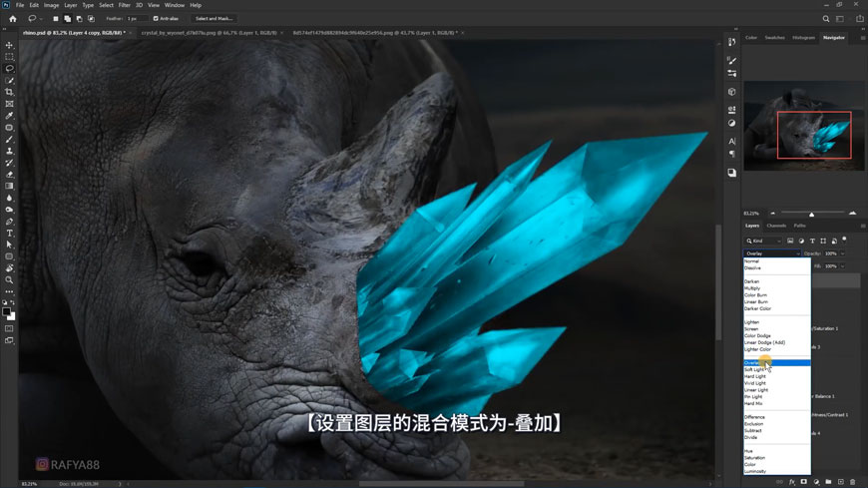Click the Navigator preview thumbnail

803,126
